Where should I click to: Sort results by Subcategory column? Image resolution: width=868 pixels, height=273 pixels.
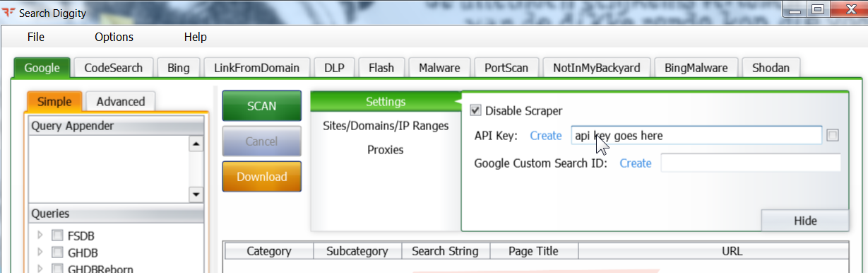point(357,251)
